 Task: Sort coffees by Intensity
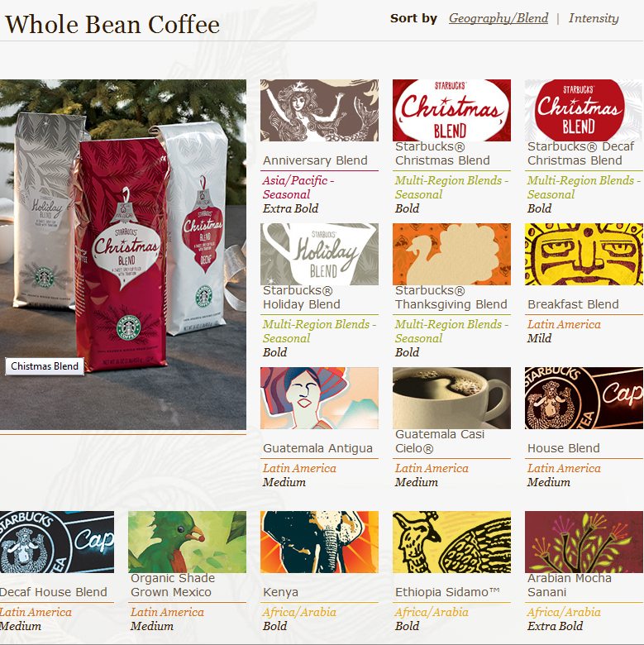tap(594, 18)
